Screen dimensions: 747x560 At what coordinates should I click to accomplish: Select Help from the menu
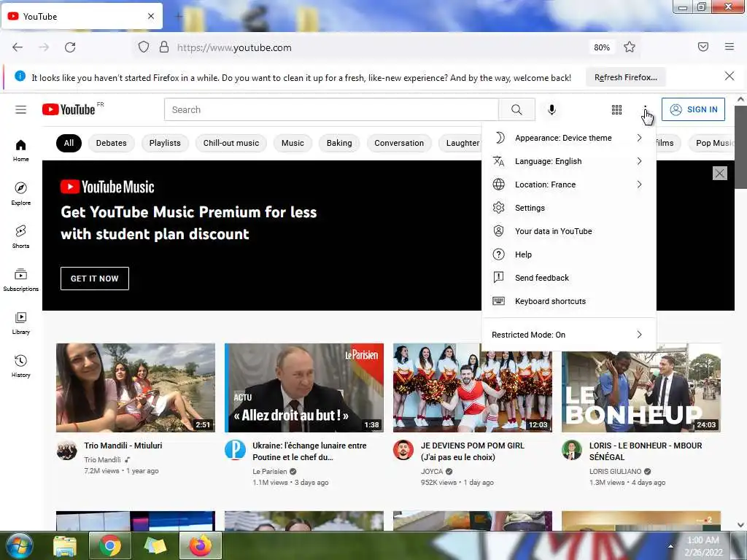pyautogui.click(x=569, y=254)
